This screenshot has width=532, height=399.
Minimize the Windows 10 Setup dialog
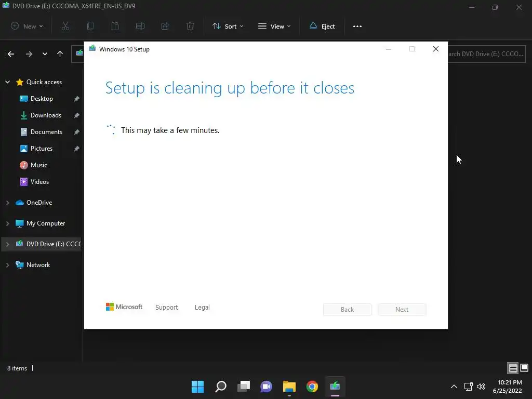(389, 49)
